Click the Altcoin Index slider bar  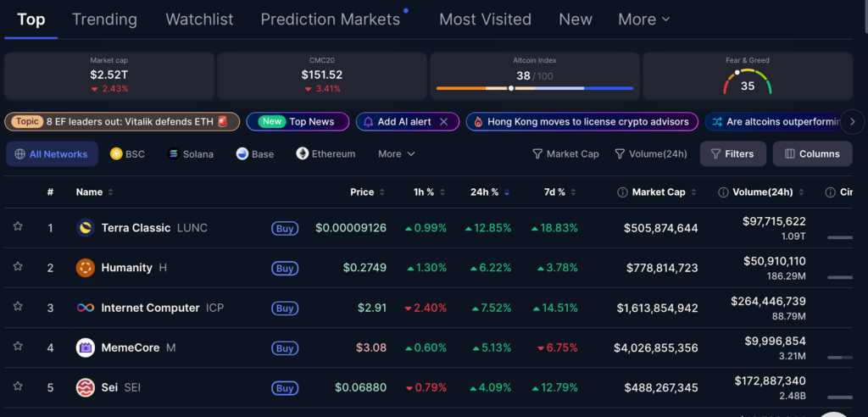[534, 88]
